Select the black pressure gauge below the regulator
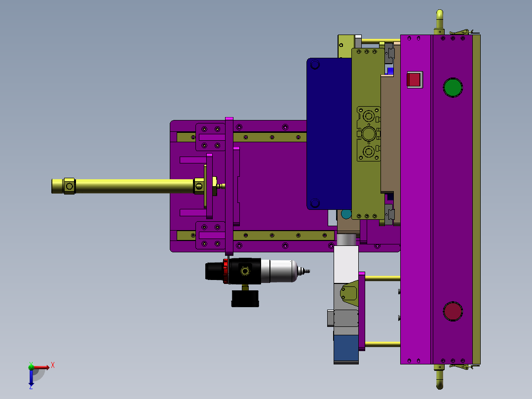Image resolution: width=532 pixels, height=399 pixels. [245, 298]
